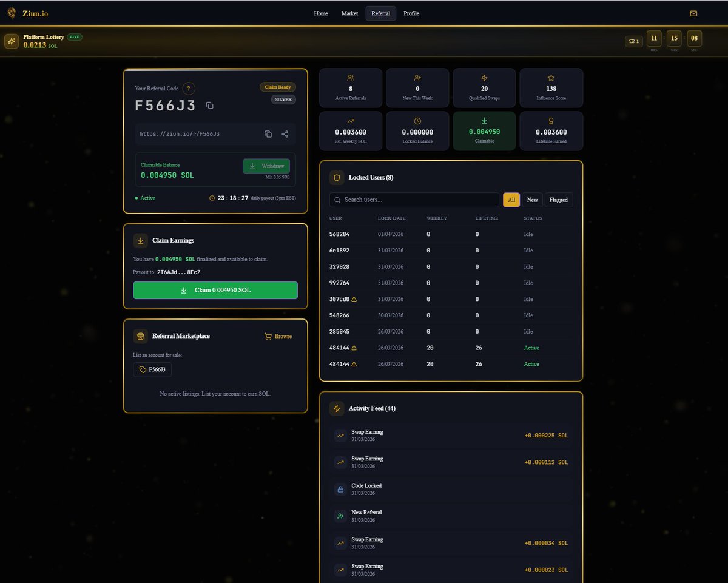Image resolution: width=728 pixels, height=583 pixels.
Task: Open the Market page
Action: [349, 13]
